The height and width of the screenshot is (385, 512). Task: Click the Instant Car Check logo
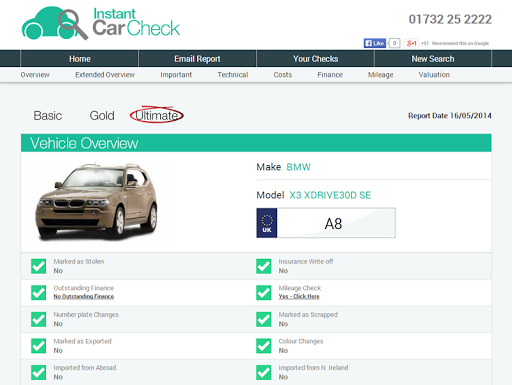[101, 23]
